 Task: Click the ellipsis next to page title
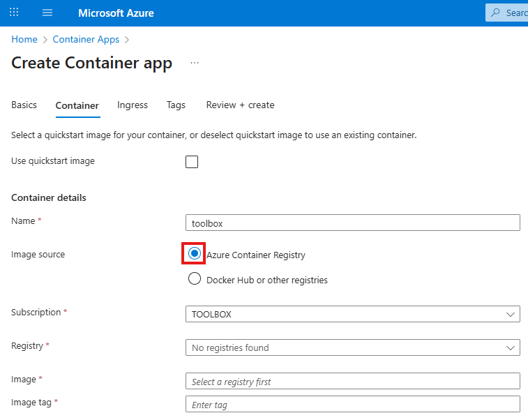(195, 63)
